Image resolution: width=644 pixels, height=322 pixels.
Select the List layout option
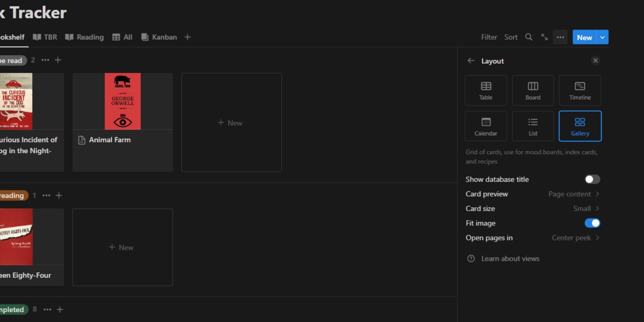pos(533,126)
